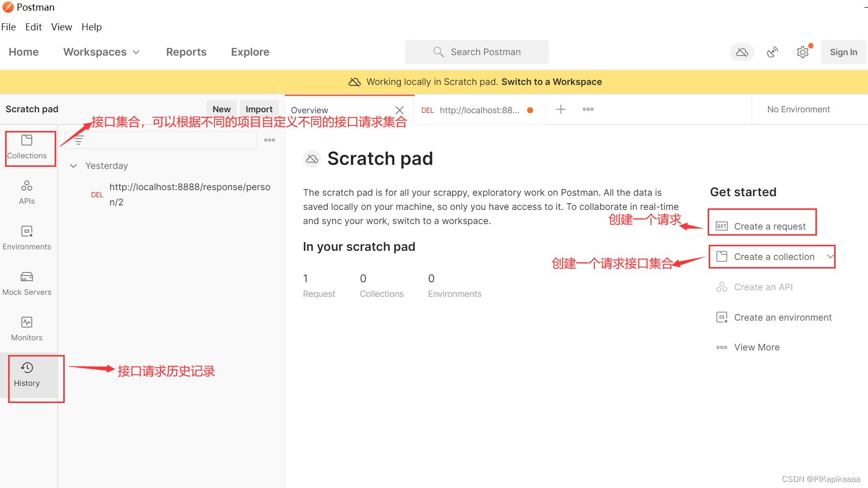
Task: Open the tab bar more options menu
Action: [588, 109]
